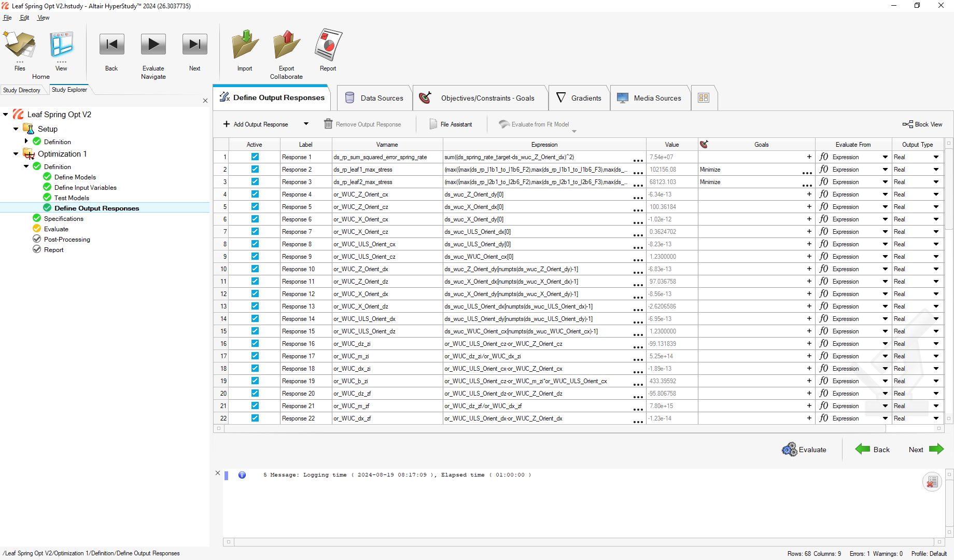The width and height of the screenshot is (954, 560).
Task: Close the Study Explorer panel
Action: click(x=205, y=101)
